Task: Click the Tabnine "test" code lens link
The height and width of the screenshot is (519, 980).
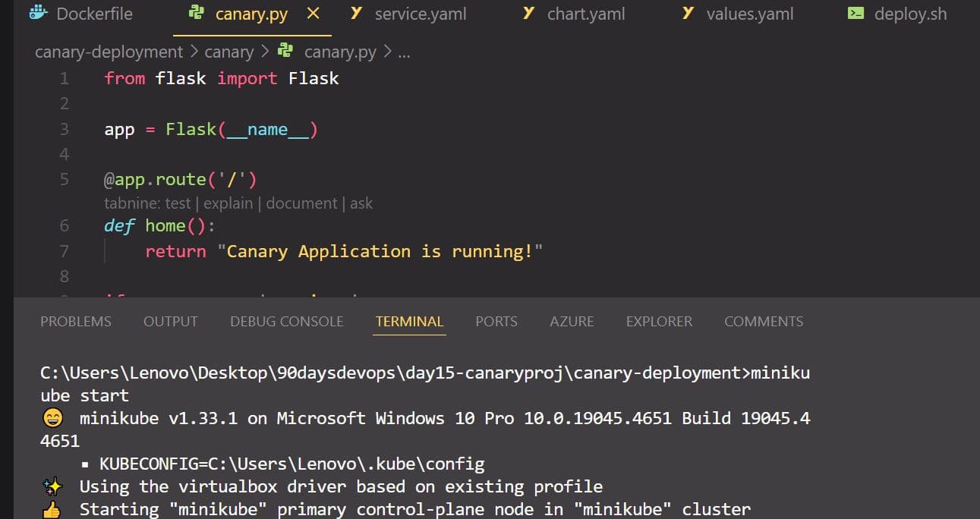Action: (x=178, y=203)
